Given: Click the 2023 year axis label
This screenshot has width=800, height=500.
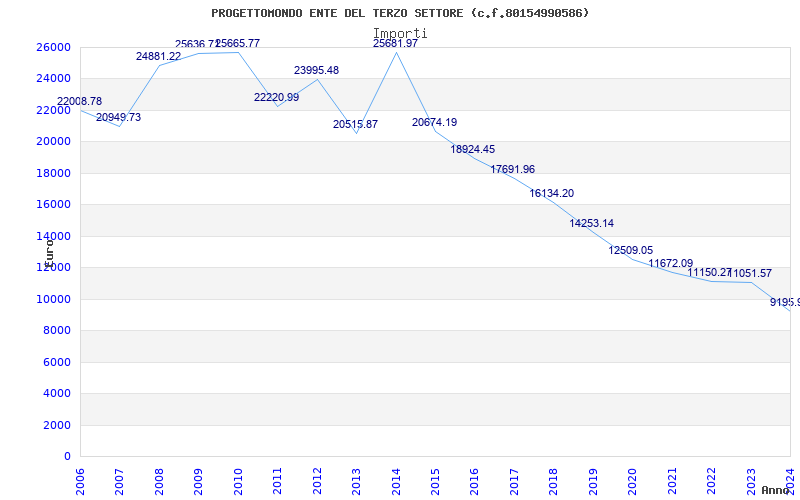Looking at the screenshot, I should point(751,481).
